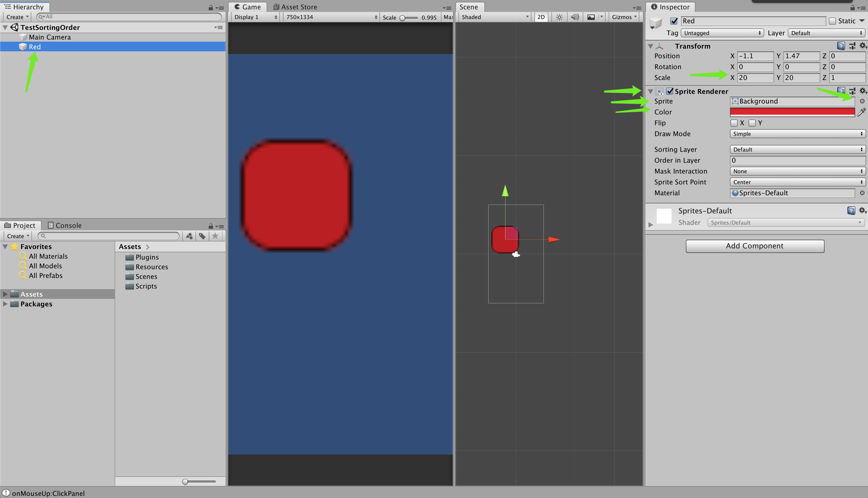This screenshot has height=498, width=868.
Task: Check the Flip X checkbox
Action: point(734,123)
